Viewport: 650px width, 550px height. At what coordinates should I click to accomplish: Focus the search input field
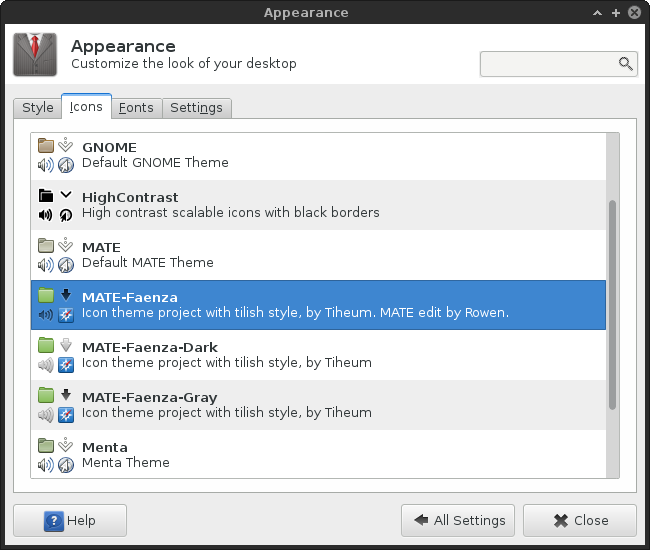(548, 64)
